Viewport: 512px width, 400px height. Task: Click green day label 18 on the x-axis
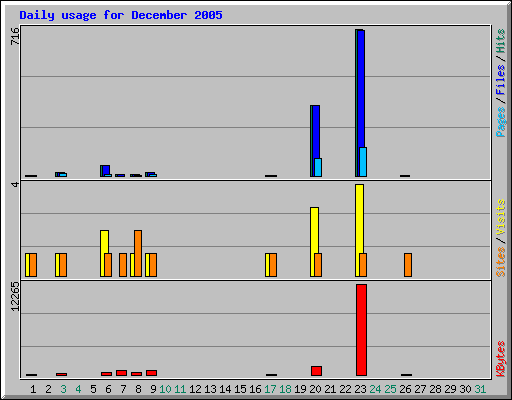285,389
